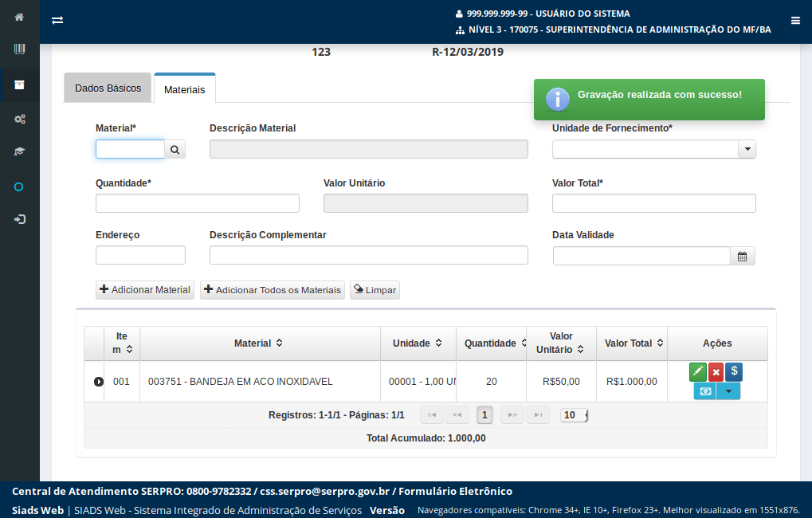Open the graduation cap training icon
Image resolution: width=812 pixels, height=518 pixels.
pyautogui.click(x=19, y=151)
